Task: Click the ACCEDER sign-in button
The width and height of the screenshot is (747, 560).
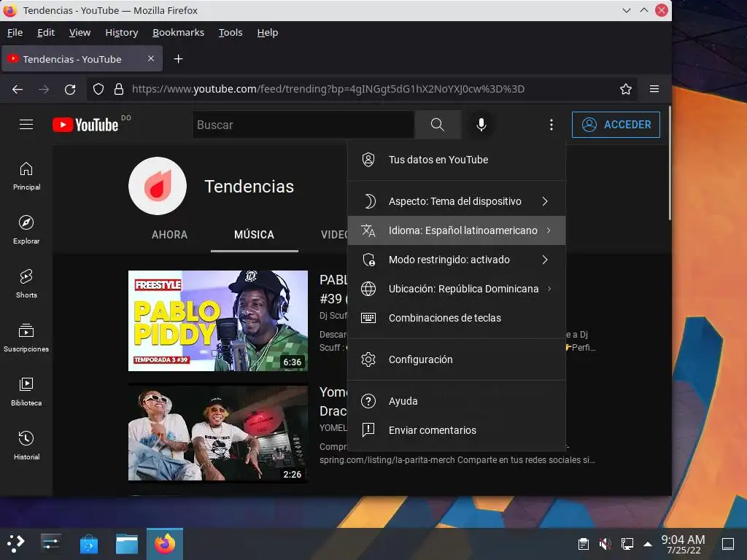Action: tap(616, 125)
